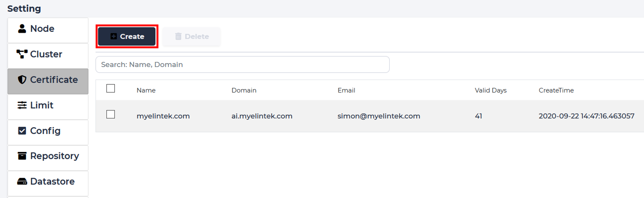This screenshot has height=198, width=644.
Task: Click the Setting page heading
Action: 24,8
